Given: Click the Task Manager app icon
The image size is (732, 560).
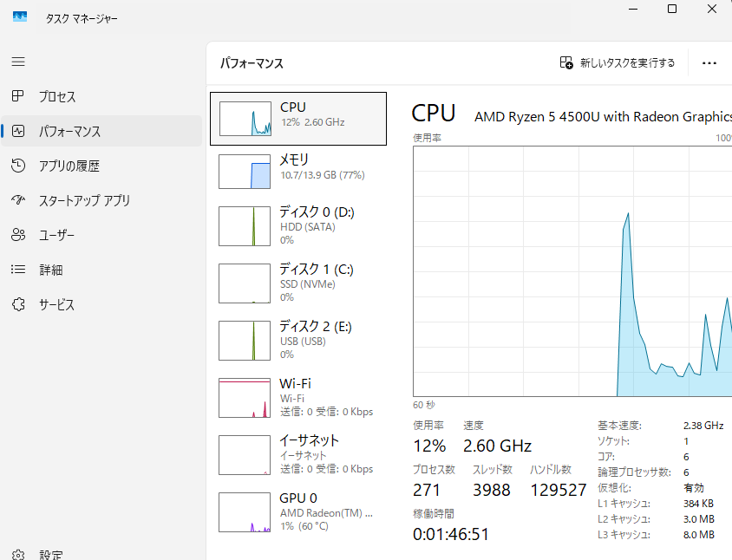Looking at the screenshot, I should [x=20, y=17].
